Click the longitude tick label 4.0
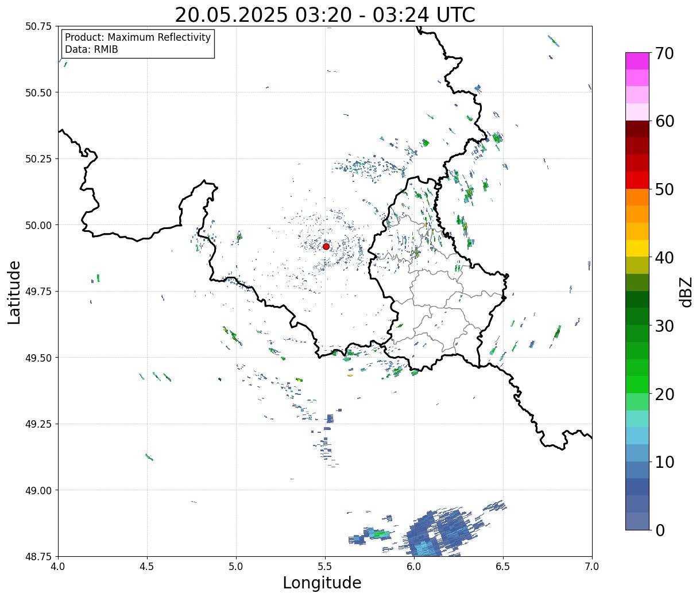Image resolution: width=700 pixels, height=597 pixels. [59, 567]
